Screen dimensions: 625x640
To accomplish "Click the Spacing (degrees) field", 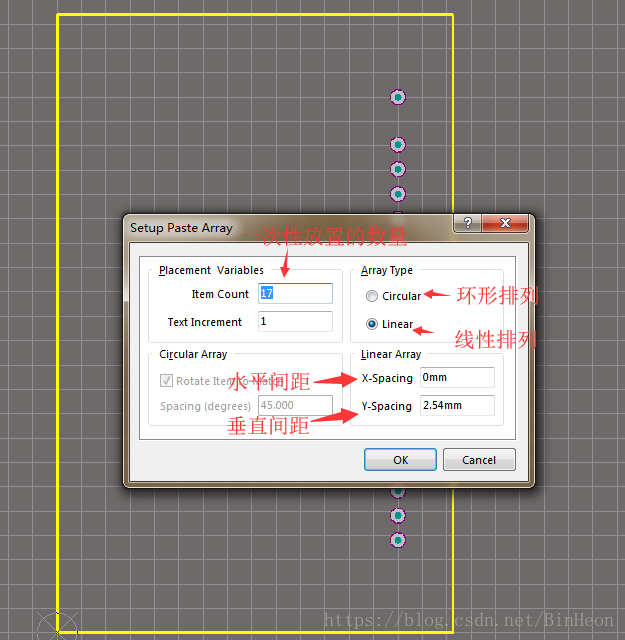I will click(x=295, y=406).
